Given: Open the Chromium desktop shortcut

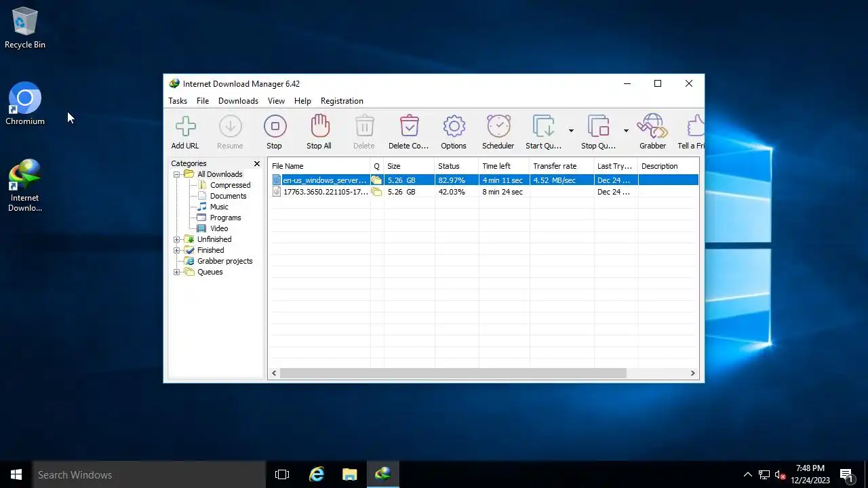Looking at the screenshot, I should click(25, 104).
